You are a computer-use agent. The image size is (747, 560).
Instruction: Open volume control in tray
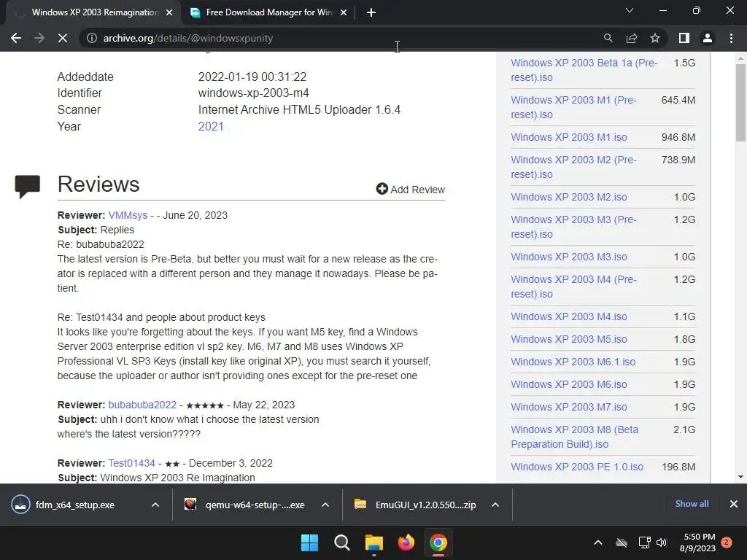point(661,542)
